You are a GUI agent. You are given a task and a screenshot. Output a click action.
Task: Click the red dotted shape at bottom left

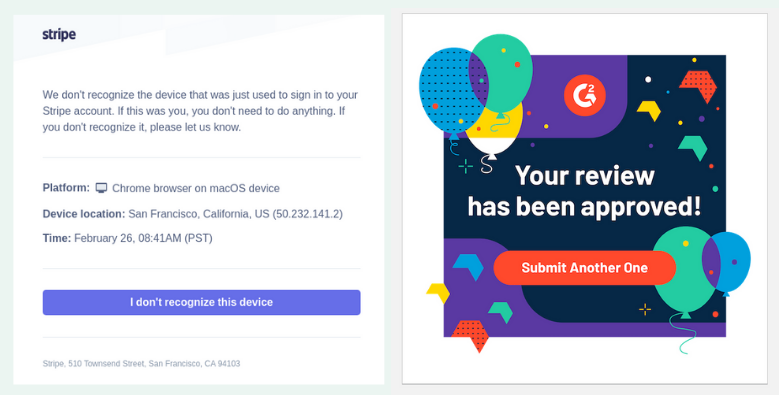coord(470,335)
